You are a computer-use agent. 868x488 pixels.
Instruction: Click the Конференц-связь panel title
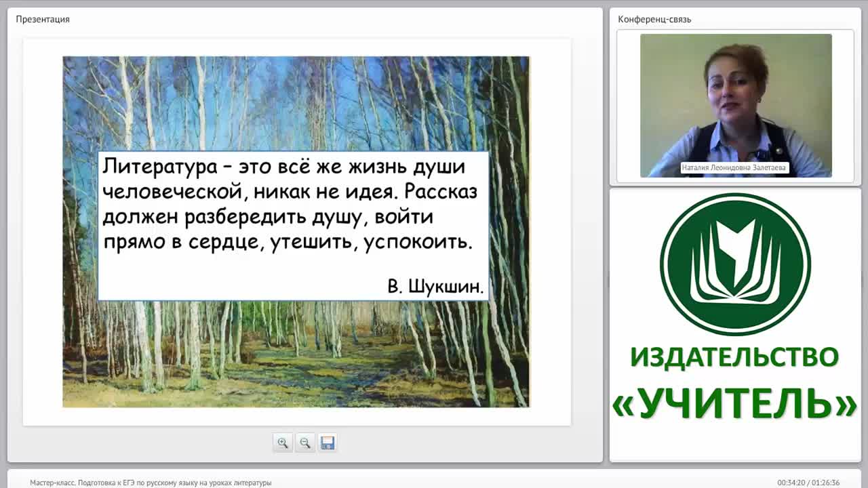pyautogui.click(x=654, y=19)
